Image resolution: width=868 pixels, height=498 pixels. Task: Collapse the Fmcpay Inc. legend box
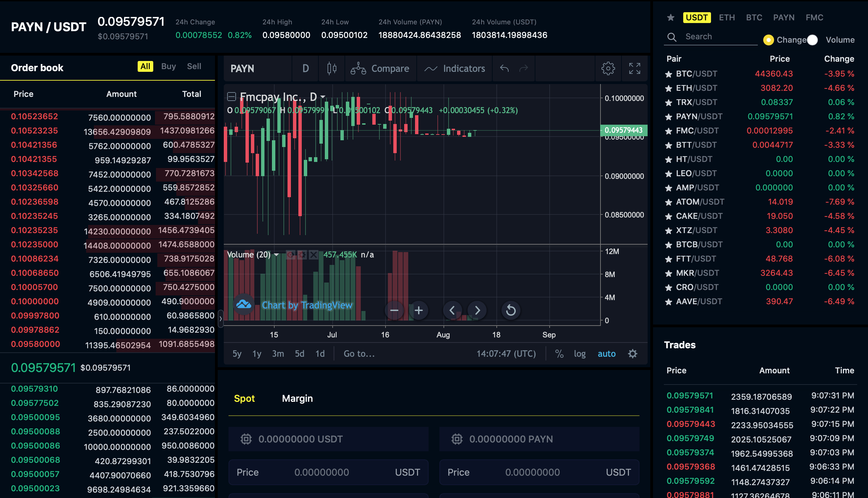(232, 97)
